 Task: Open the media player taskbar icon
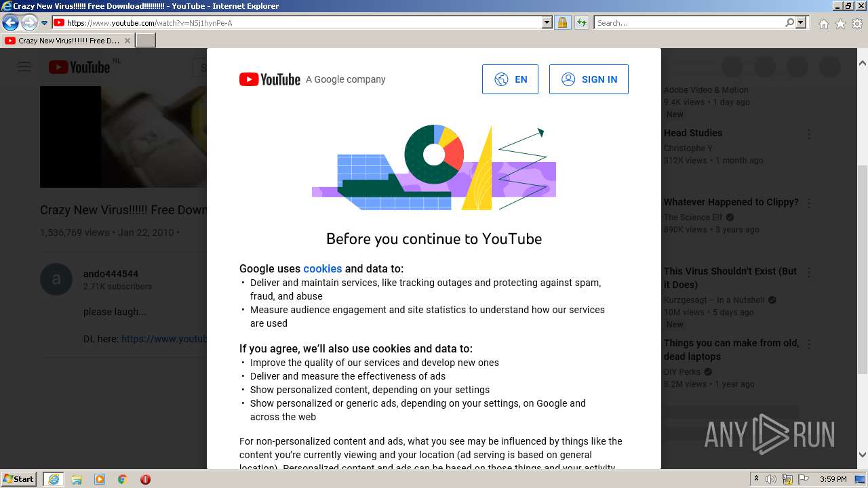coord(100,479)
